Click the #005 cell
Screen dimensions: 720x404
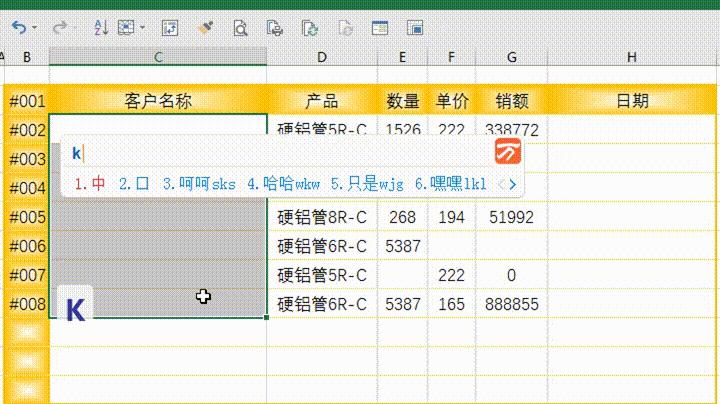click(x=27, y=217)
